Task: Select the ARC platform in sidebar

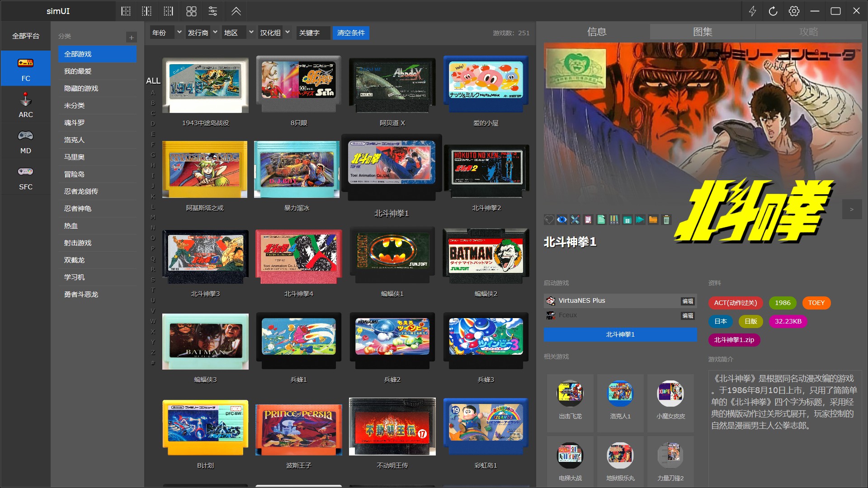Action: (26, 105)
